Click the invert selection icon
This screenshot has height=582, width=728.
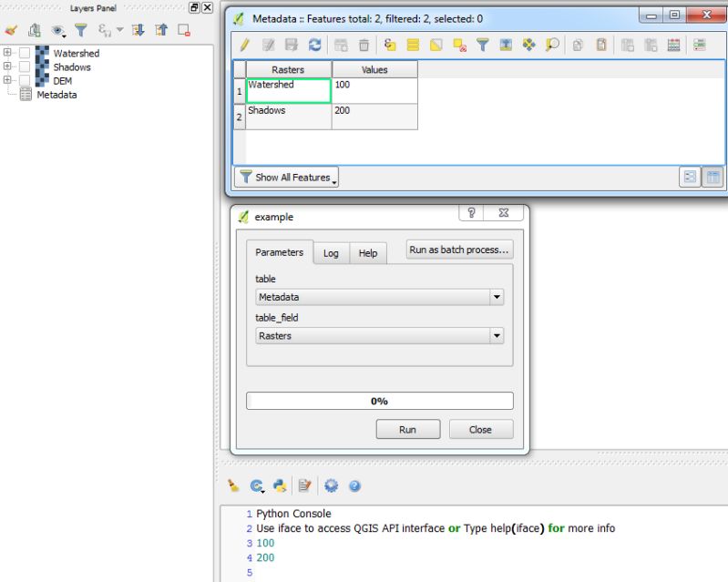tap(436, 45)
